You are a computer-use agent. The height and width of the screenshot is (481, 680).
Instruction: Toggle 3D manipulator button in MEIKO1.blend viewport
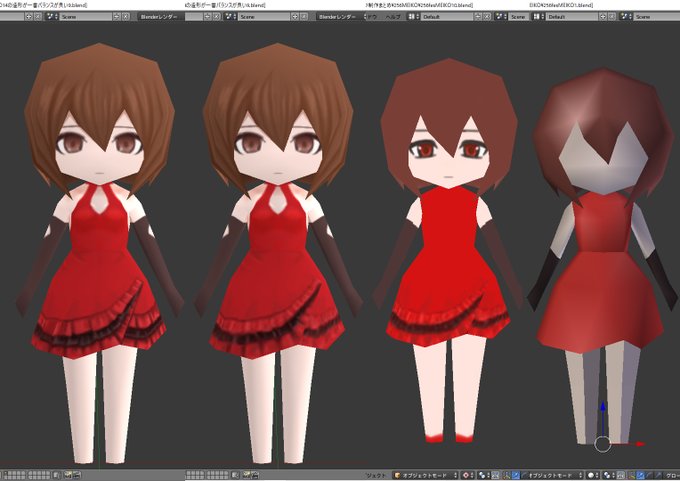point(631,475)
